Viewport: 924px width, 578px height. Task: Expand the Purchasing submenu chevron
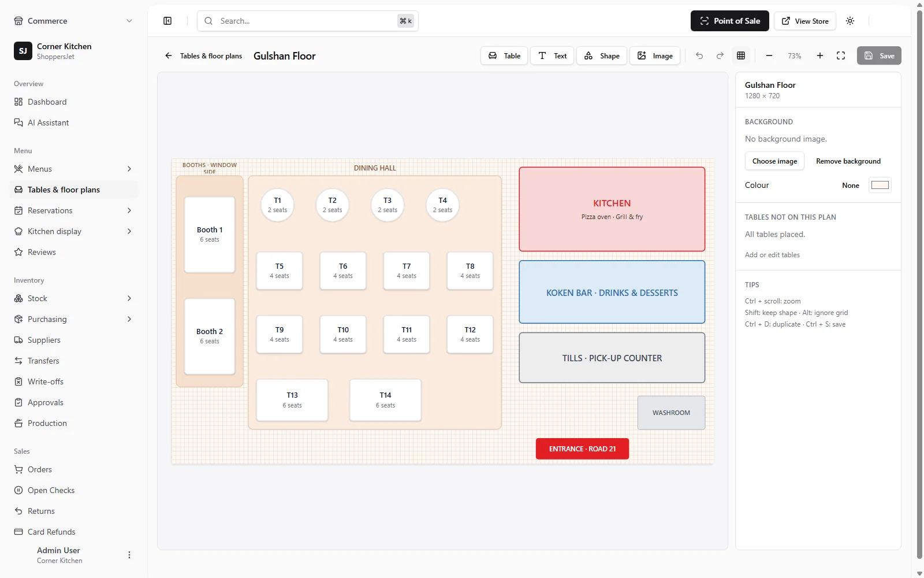[129, 319]
